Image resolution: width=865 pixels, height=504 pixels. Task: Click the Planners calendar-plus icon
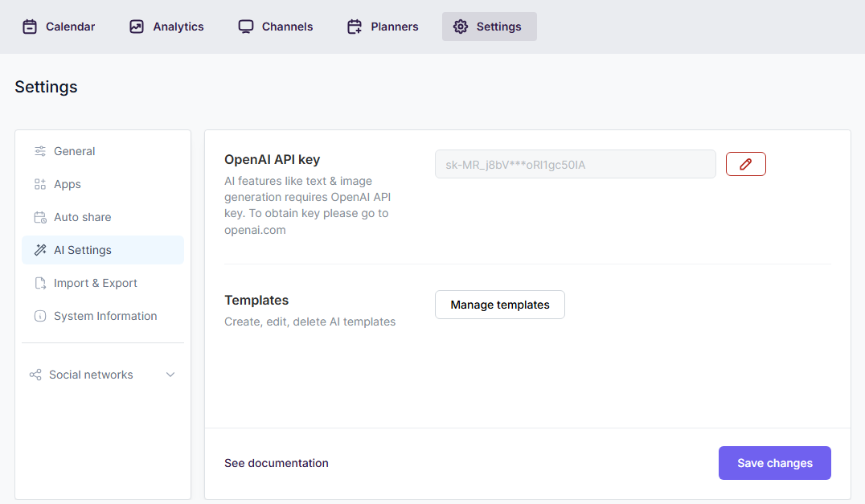355,27
